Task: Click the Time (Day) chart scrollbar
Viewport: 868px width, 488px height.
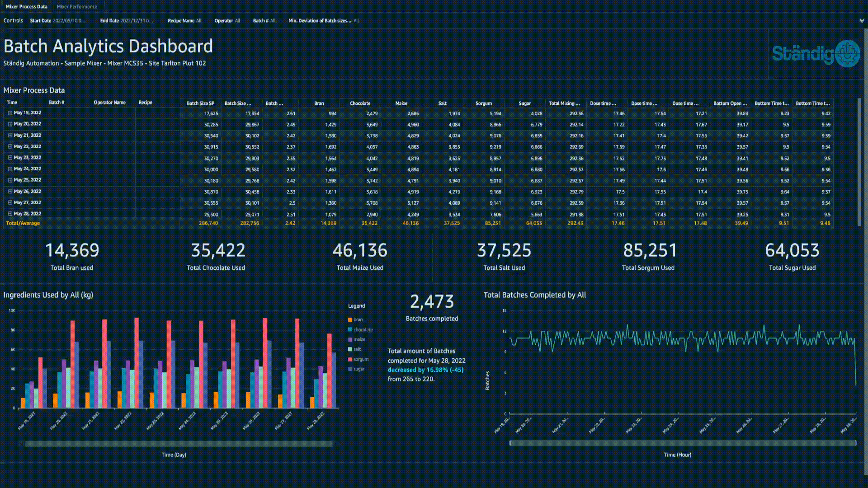Action: [x=179, y=444]
